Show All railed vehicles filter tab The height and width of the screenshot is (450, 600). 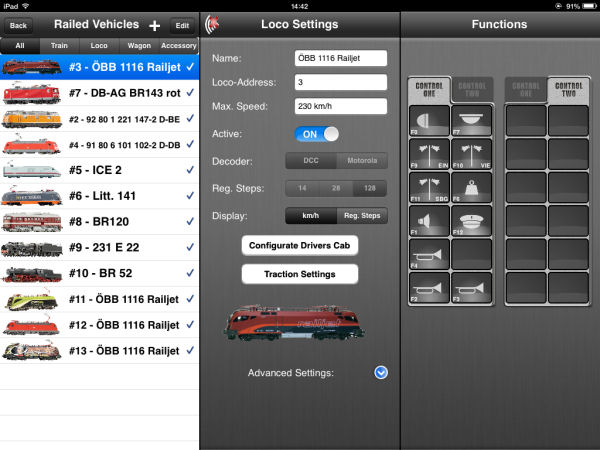[x=20, y=46]
